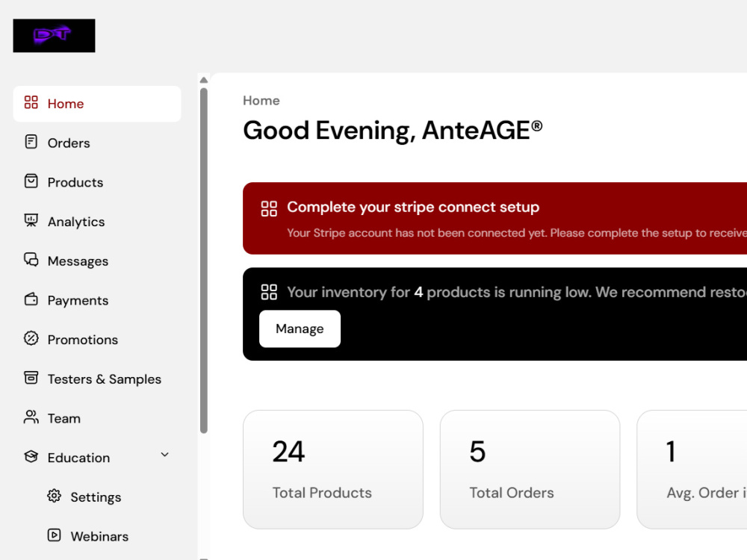
Task: Click the number 24 in Total Products
Action: click(288, 452)
